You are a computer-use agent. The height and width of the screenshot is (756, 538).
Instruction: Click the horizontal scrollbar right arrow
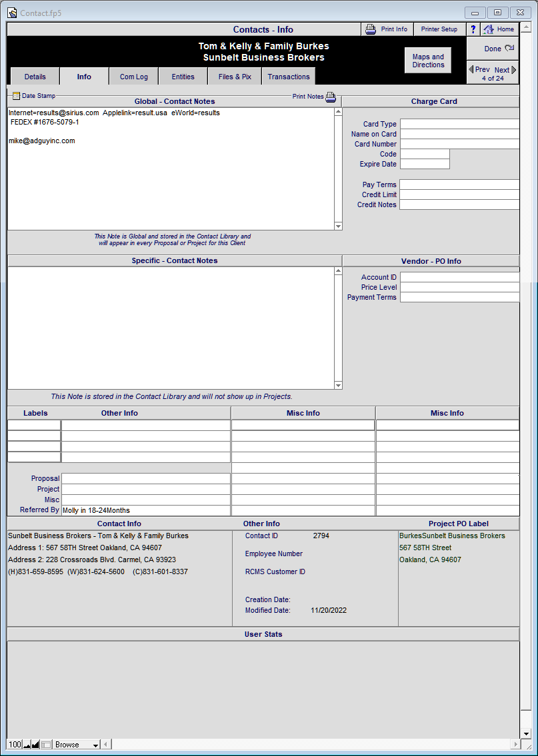point(516,745)
